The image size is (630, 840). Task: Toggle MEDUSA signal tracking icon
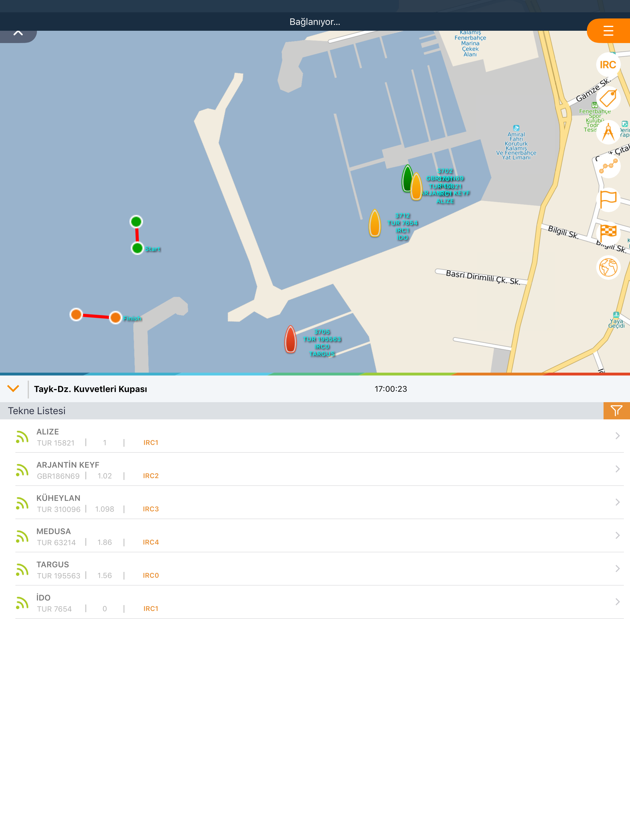click(x=22, y=536)
